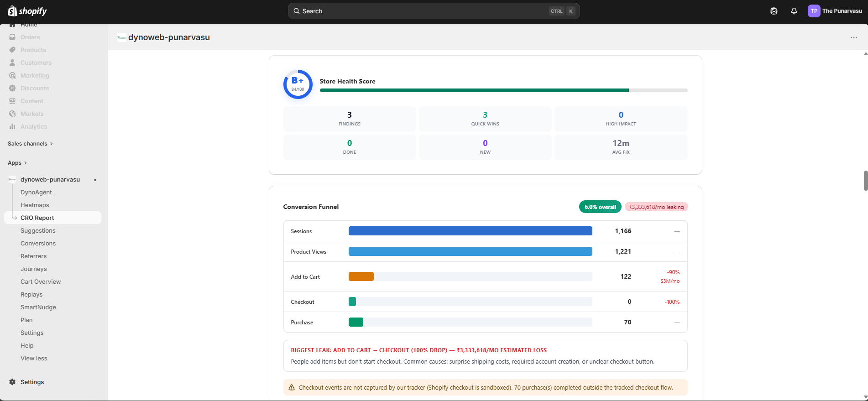Image resolution: width=868 pixels, height=401 pixels.
Task: Open the notifications bell
Action: tap(794, 11)
